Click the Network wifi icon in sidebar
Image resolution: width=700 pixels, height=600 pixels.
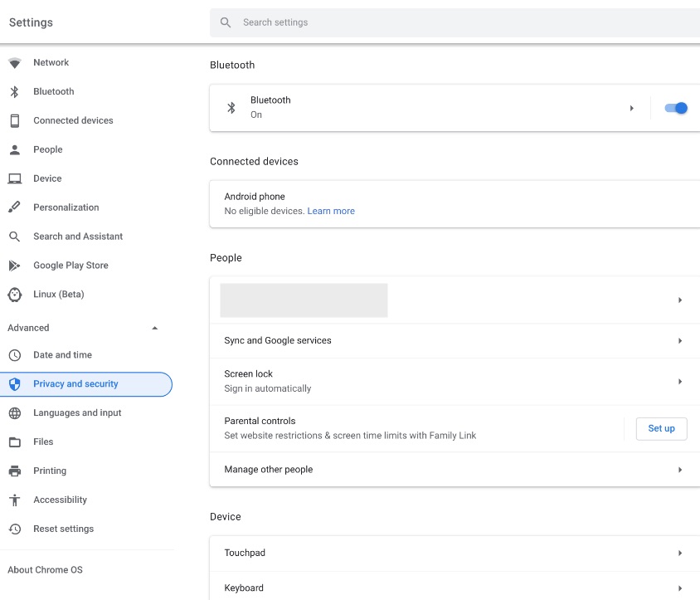14,63
